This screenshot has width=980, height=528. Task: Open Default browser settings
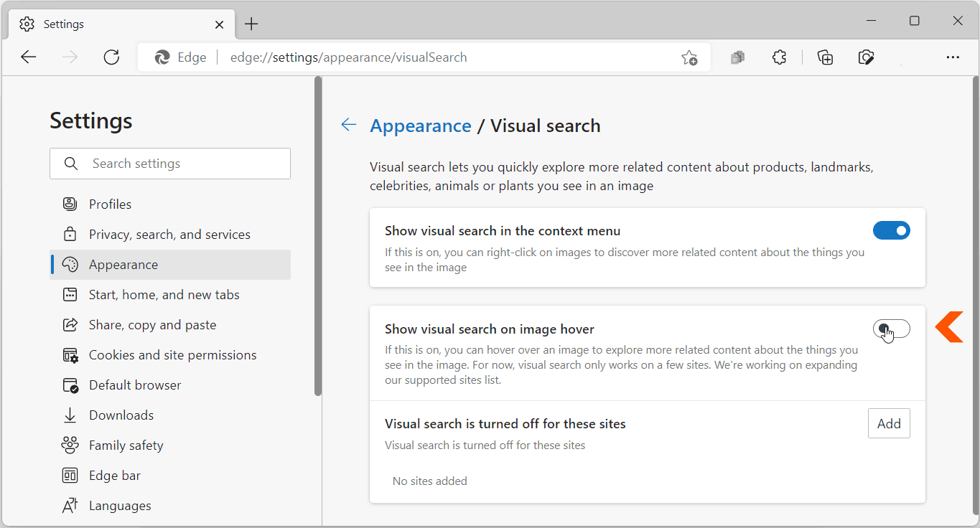pos(170,385)
